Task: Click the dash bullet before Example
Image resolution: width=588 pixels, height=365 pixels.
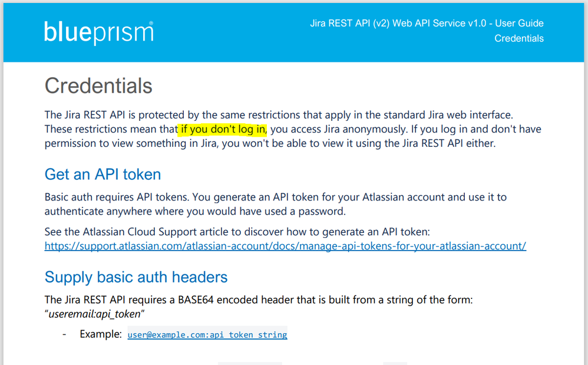Action: pos(64,334)
